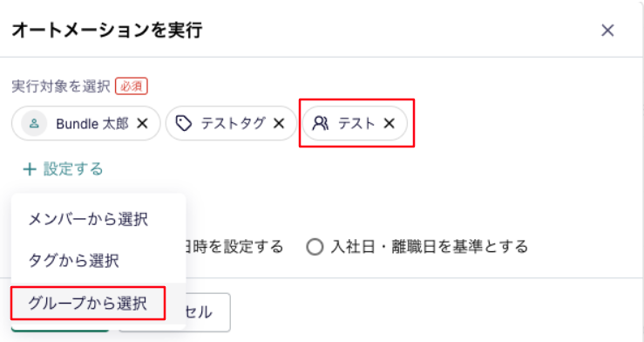Remove the テスト group chip
This screenshot has height=342, width=644.
click(389, 123)
